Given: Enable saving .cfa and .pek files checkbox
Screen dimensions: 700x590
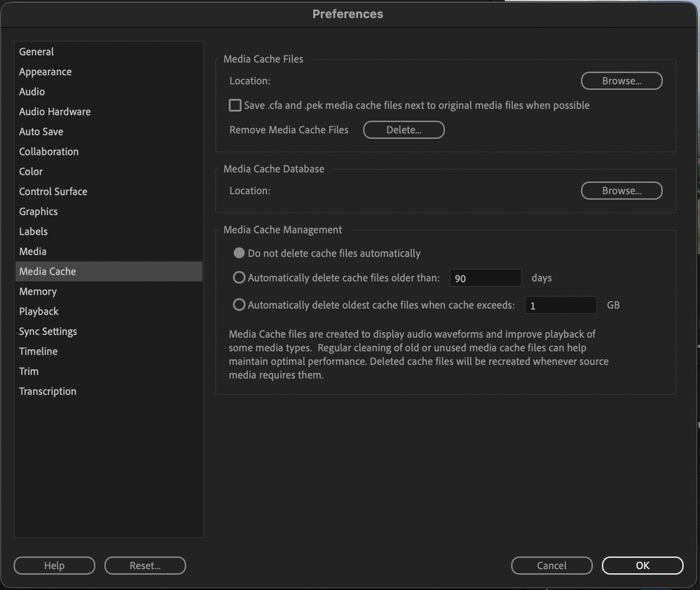Looking at the screenshot, I should pyautogui.click(x=235, y=105).
